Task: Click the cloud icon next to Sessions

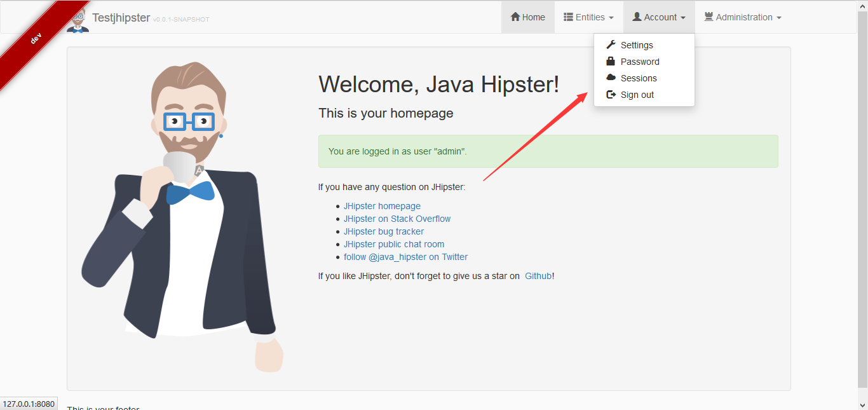Action: pyautogui.click(x=611, y=78)
